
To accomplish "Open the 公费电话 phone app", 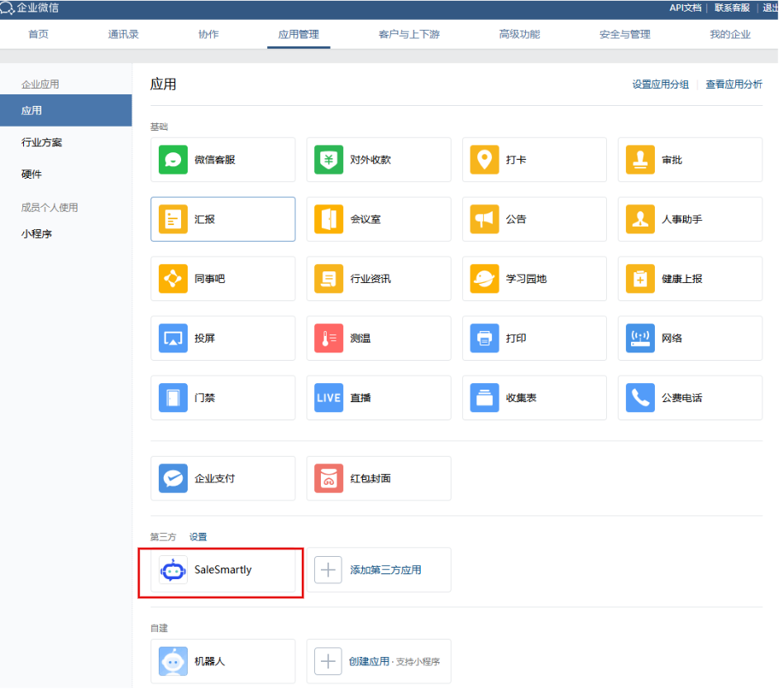I will [690, 397].
